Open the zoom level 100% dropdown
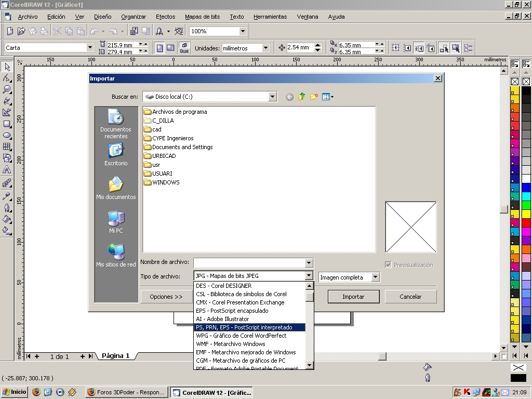This screenshot has width=532, height=399. point(243,31)
